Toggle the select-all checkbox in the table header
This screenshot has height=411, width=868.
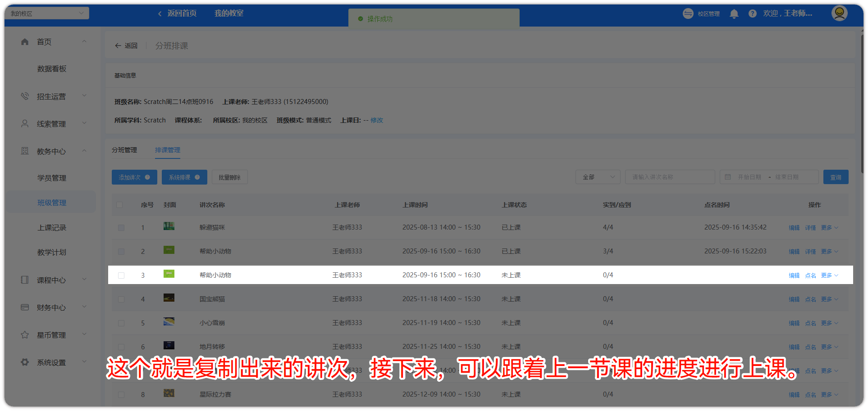pos(119,205)
